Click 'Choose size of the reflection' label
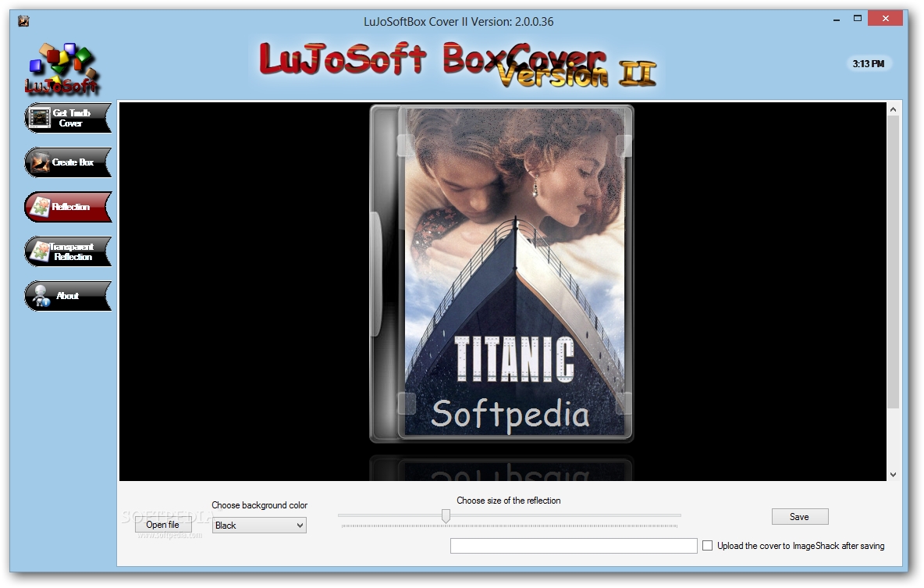The image size is (924, 588). [x=509, y=500]
